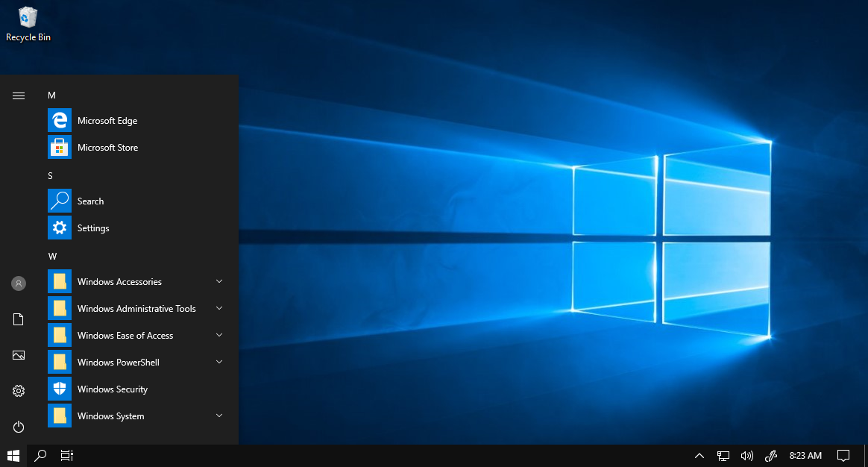Click the Microsoft Edge text label
This screenshot has width=868, height=467.
coord(107,121)
